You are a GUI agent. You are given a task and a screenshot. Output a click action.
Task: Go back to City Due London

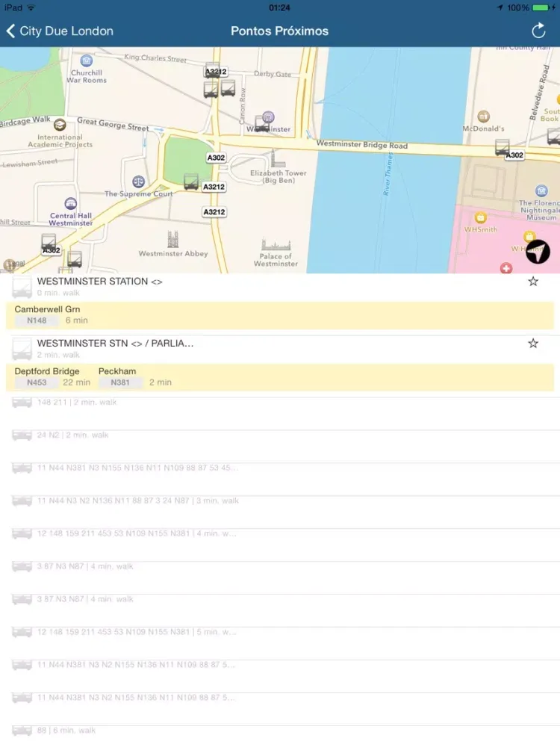point(60,31)
